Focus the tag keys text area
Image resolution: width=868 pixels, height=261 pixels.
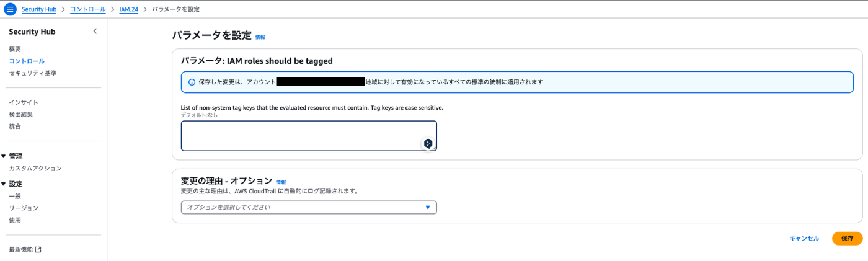point(309,136)
